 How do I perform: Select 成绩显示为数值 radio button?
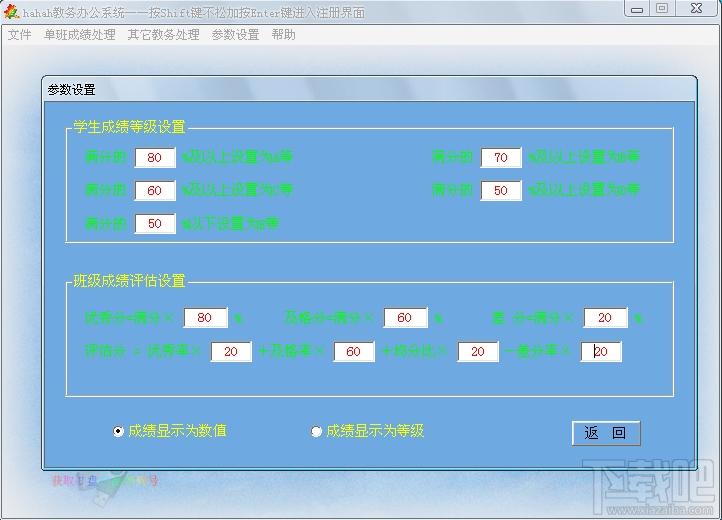tap(118, 431)
